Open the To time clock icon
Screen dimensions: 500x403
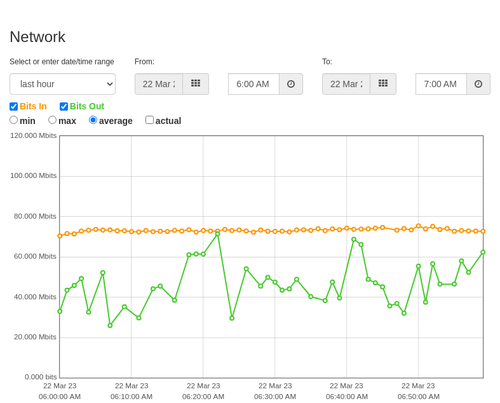click(478, 84)
